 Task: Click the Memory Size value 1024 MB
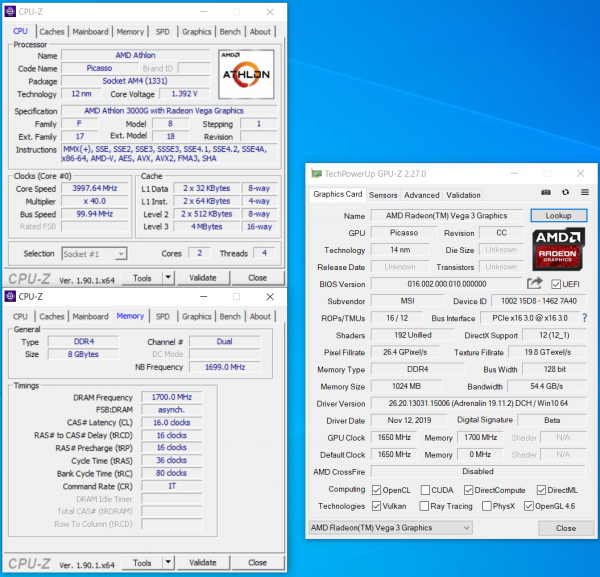click(x=406, y=386)
